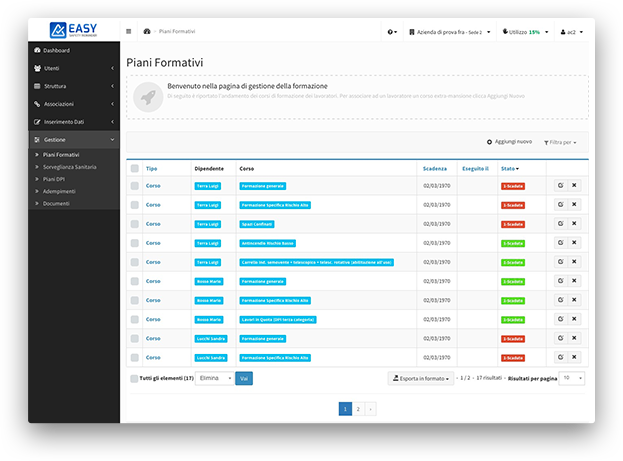This screenshot has height=461, width=623.
Task: Go to page 2 of results
Action: click(x=358, y=409)
